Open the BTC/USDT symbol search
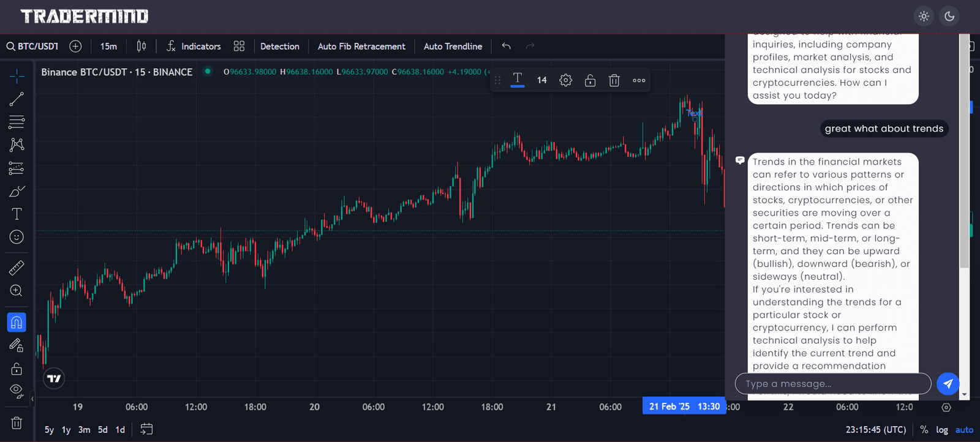Viewport: 980px width, 442px height. (x=32, y=47)
